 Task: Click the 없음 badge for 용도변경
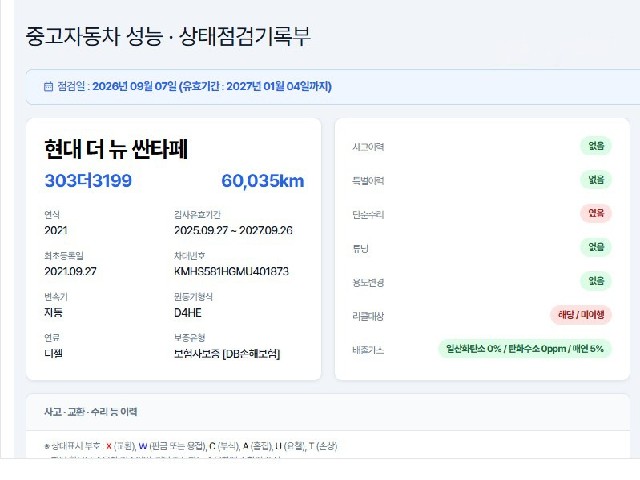click(x=596, y=281)
